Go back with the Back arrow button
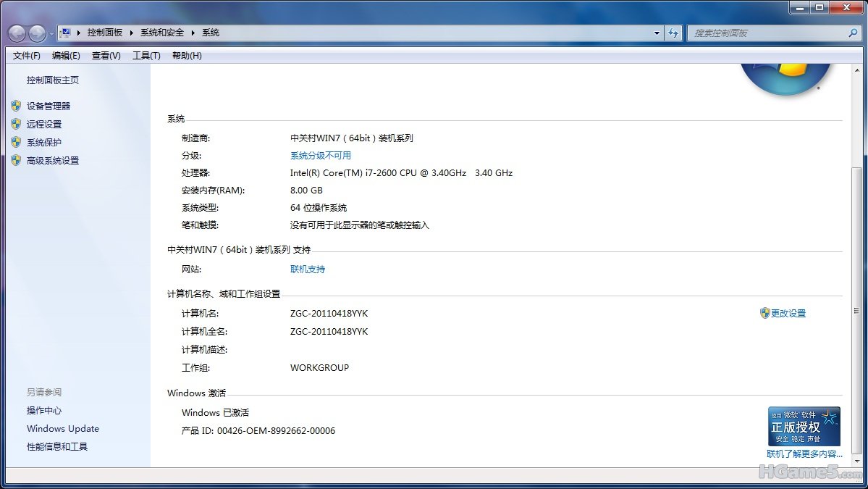Image resolution: width=868 pixels, height=489 pixels. click(17, 34)
